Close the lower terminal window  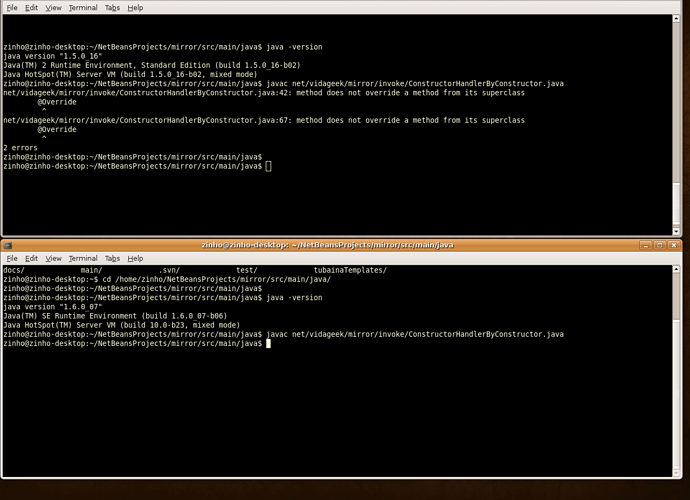tap(674, 245)
